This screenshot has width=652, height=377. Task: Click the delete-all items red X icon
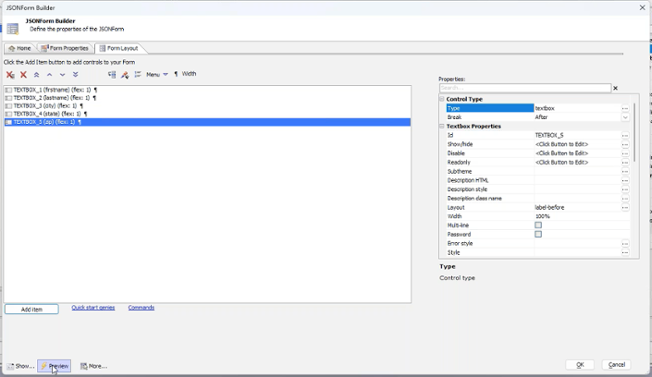[10, 75]
